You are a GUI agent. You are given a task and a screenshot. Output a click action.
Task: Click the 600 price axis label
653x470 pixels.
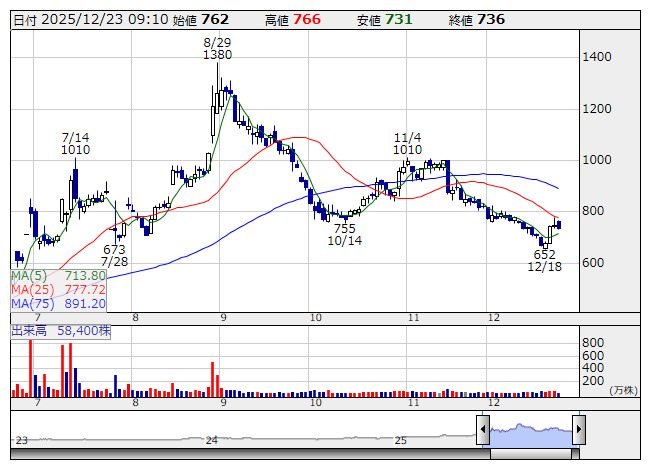[x=593, y=263]
